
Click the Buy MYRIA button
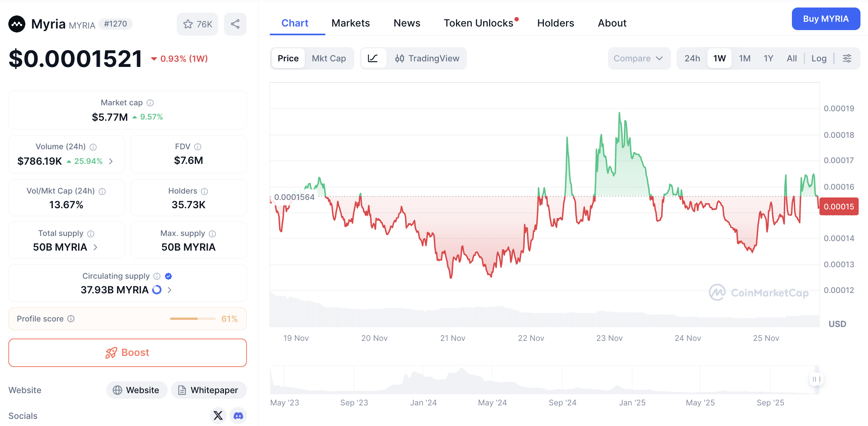pos(826,19)
